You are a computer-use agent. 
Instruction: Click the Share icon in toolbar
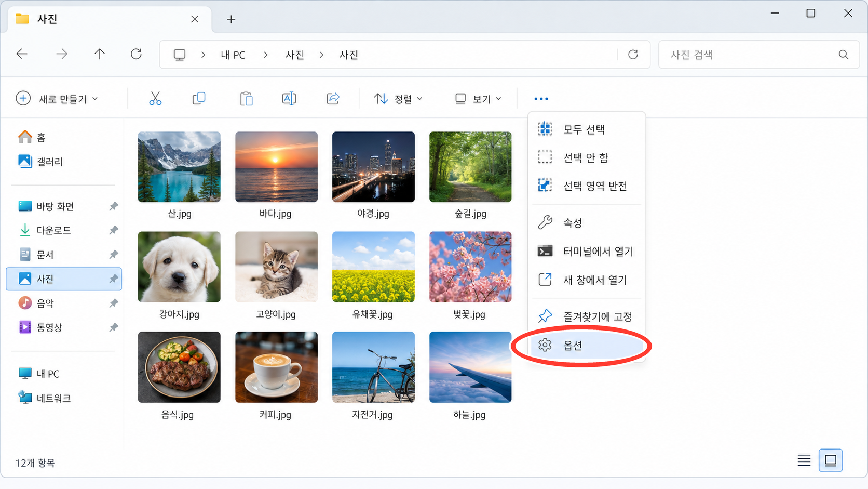pos(333,98)
